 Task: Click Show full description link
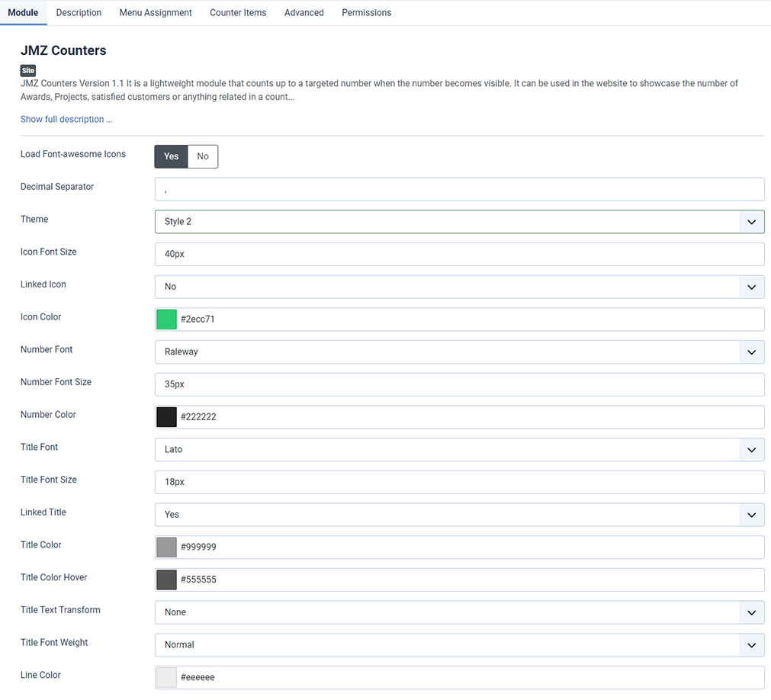tap(66, 120)
